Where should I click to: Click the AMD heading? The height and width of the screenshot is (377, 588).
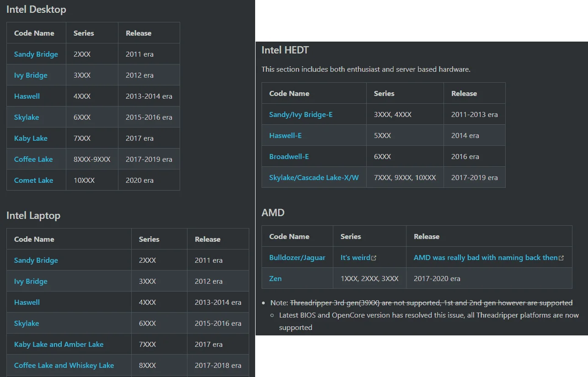273,212
